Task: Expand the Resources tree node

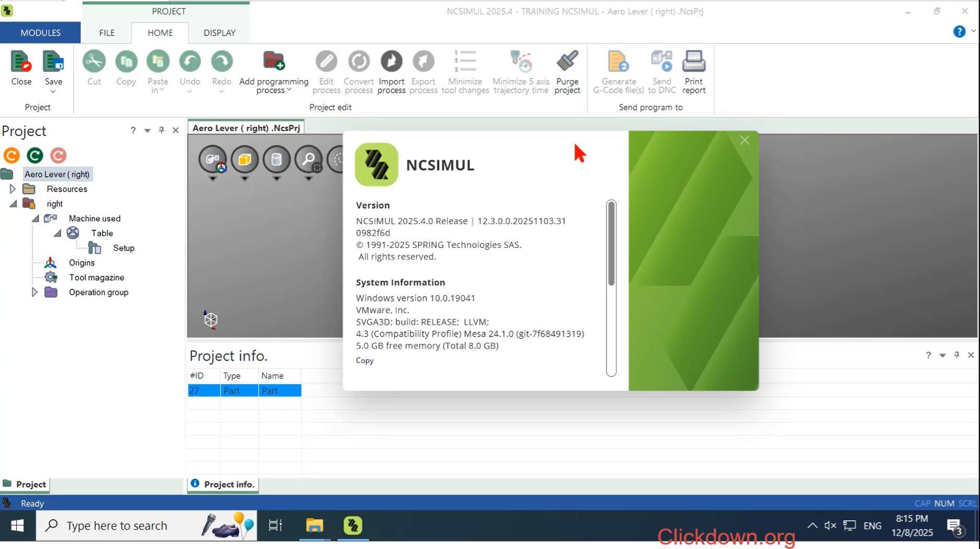Action: point(13,189)
